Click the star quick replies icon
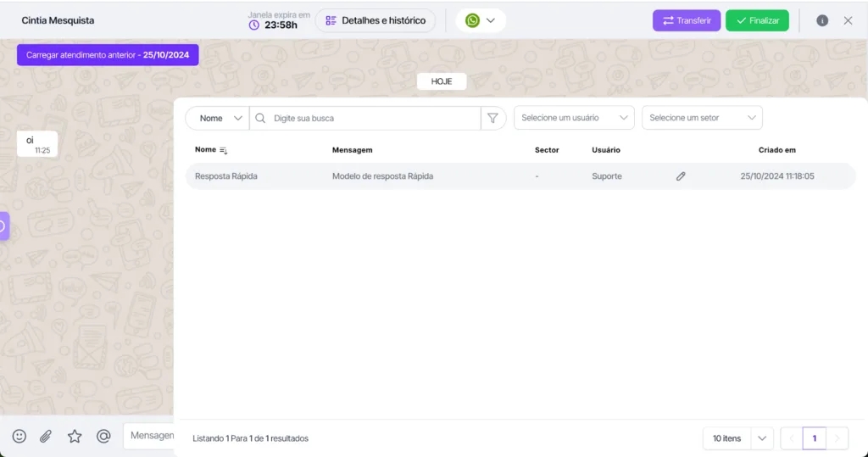Viewport: 868px width, 457px height. [75, 436]
